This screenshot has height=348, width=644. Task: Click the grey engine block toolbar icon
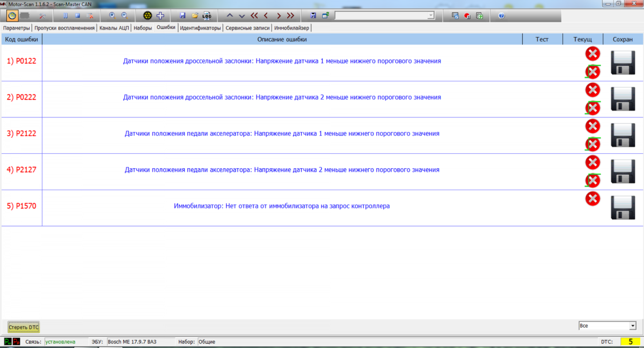[25, 16]
